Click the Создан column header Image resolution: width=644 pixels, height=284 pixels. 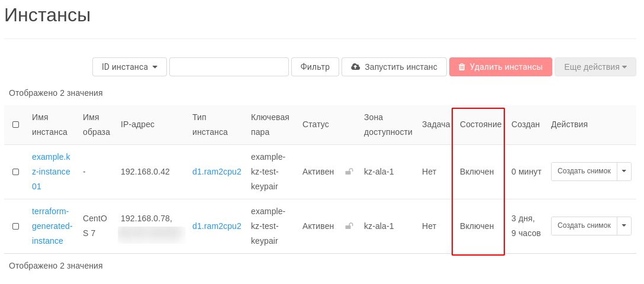point(525,124)
